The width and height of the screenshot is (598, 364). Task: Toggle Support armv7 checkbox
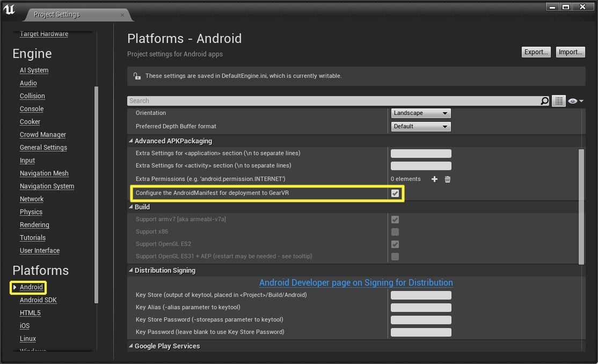click(x=395, y=220)
